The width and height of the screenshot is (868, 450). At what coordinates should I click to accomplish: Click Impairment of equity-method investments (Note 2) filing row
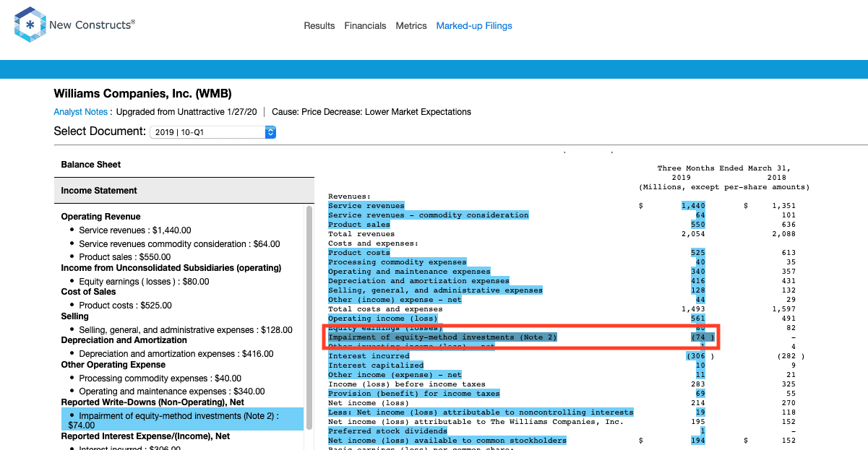point(442,337)
